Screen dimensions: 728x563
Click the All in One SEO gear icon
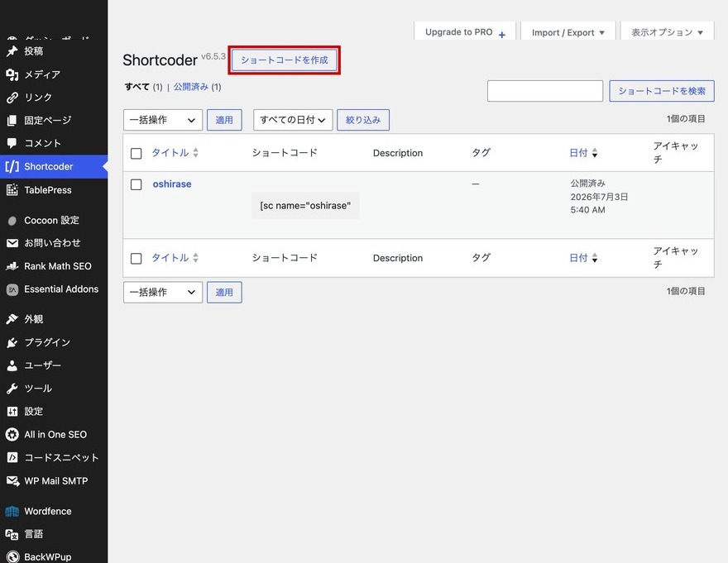point(12,434)
